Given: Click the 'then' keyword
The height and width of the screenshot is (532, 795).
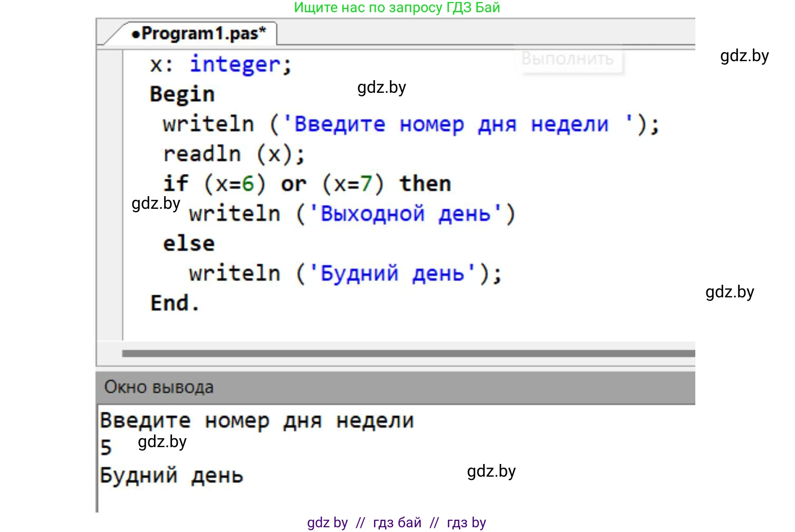Looking at the screenshot, I should (x=425, y=184).
